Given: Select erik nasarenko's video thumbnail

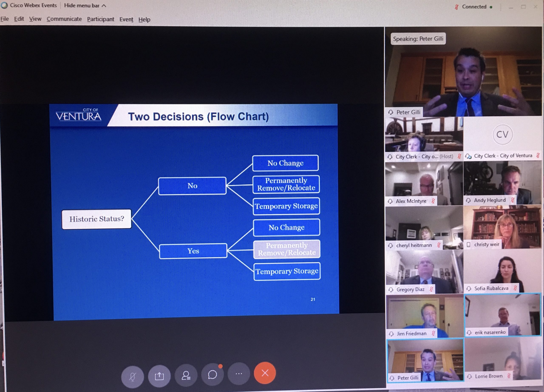Looking at the screenshot, I should [503, 314].
